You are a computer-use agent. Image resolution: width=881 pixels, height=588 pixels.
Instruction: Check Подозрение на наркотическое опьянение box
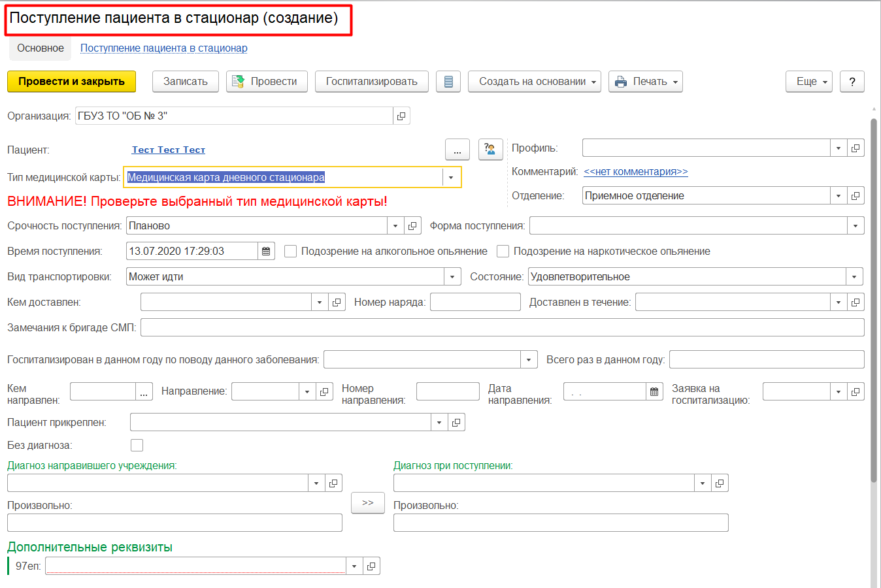(503, 252)
